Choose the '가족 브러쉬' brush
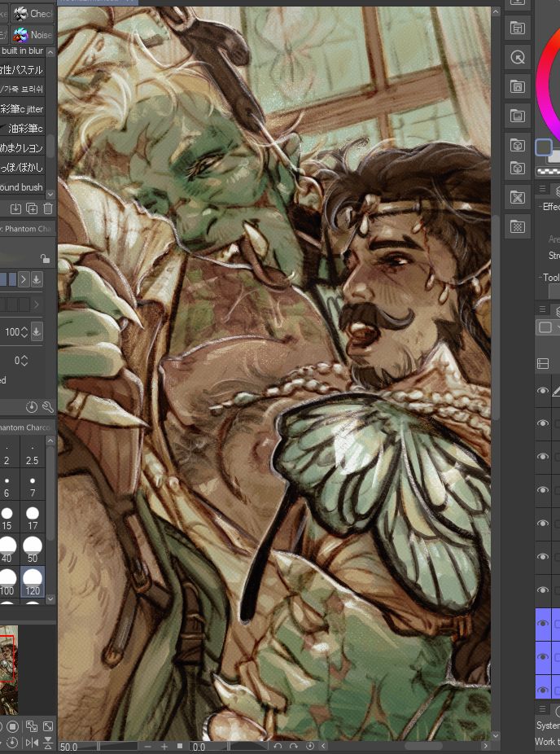 (x=22, y=90)
